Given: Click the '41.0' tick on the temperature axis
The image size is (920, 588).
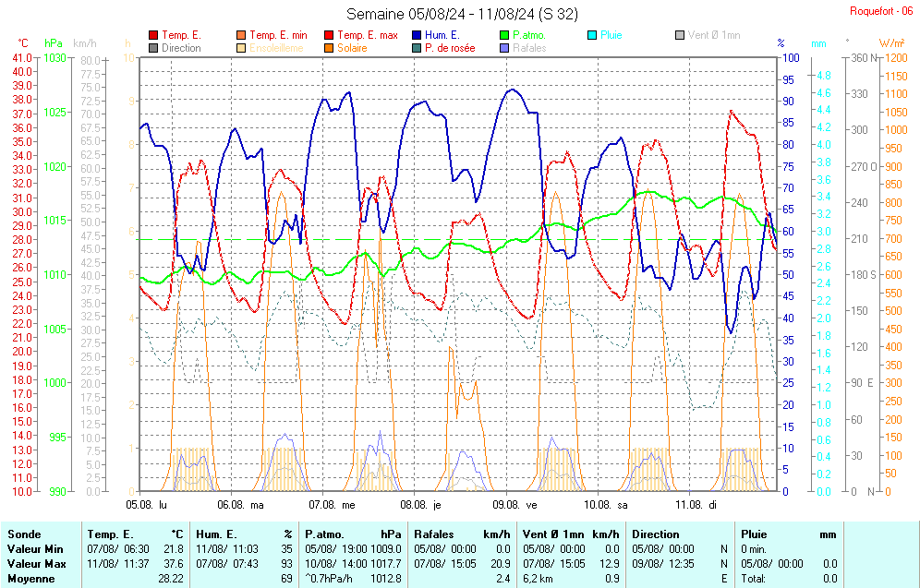Looking at the screenshot, I should point(22,57).
